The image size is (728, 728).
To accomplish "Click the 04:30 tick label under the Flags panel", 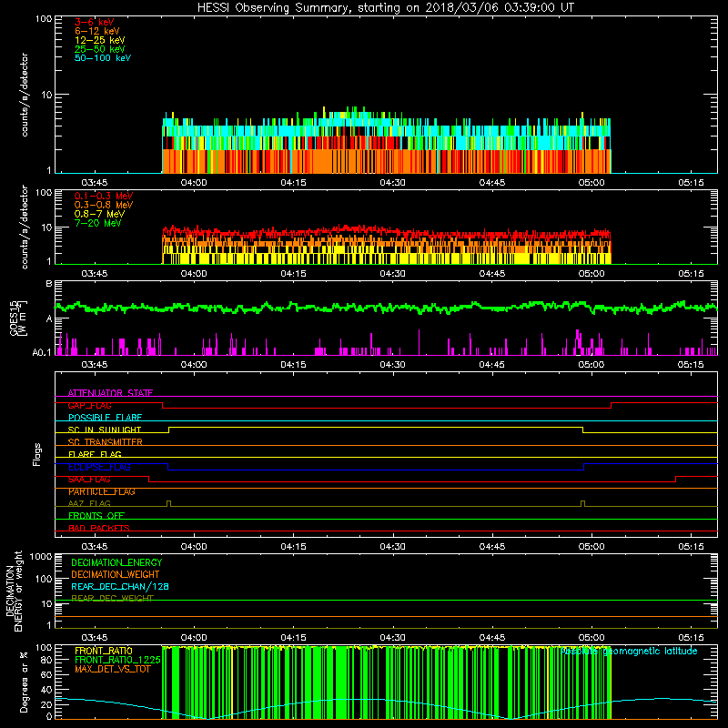I will (x=393, y=547).
